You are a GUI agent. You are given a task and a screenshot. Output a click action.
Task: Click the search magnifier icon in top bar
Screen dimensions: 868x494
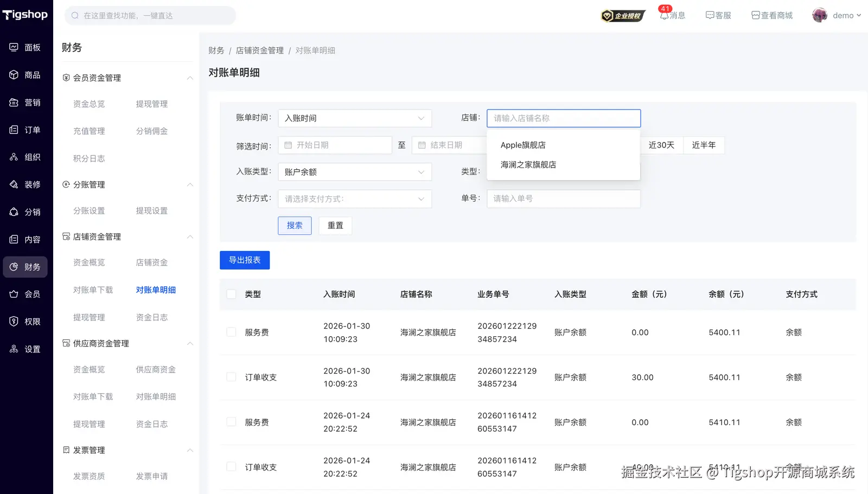[x=75, y=16]
